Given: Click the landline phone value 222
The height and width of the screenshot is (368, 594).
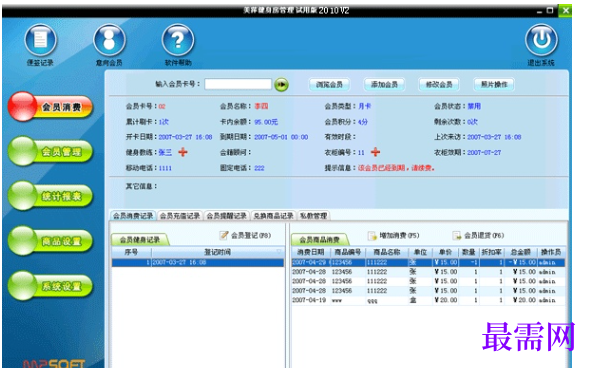Looking at the screenshot, I should click(x=259, y=168).
